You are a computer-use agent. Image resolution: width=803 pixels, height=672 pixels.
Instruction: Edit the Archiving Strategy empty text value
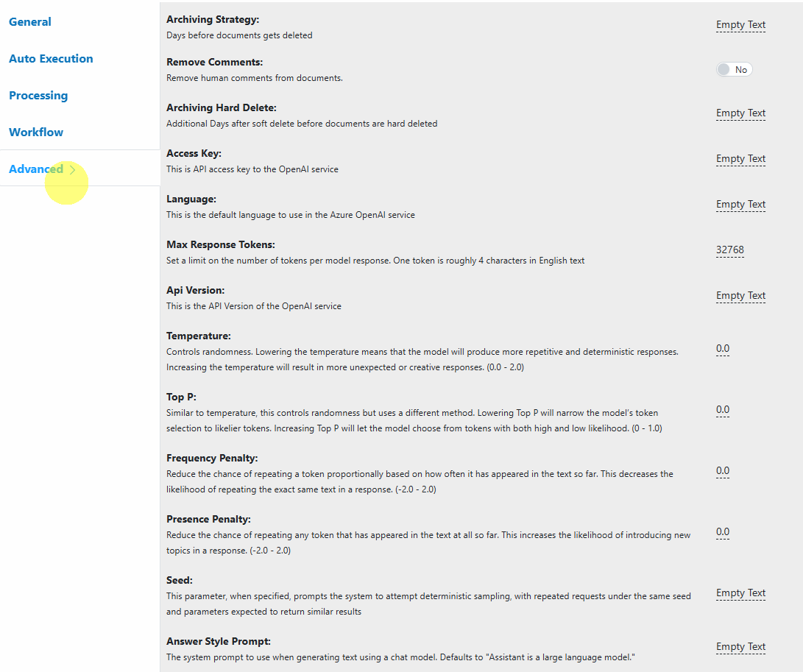tap(740, 24)
